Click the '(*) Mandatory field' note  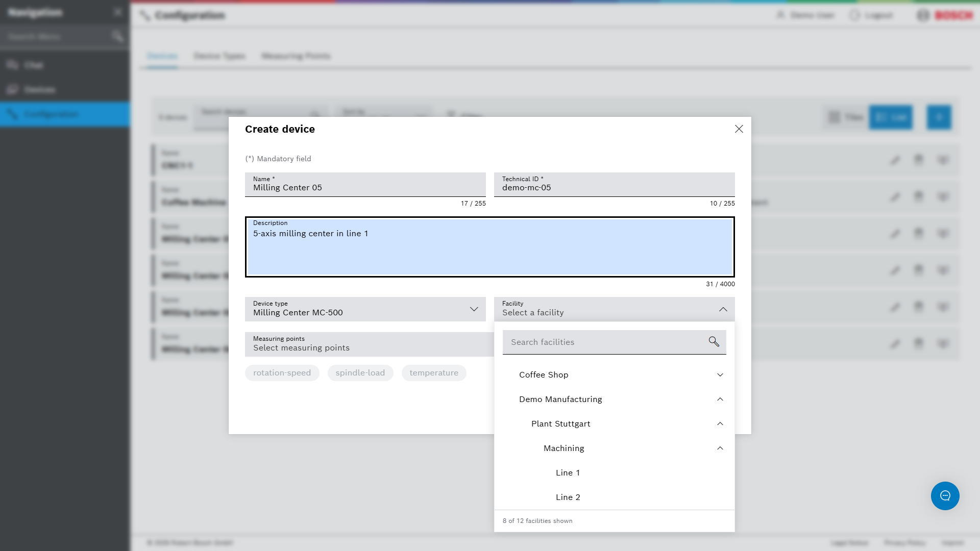[278, 159]
